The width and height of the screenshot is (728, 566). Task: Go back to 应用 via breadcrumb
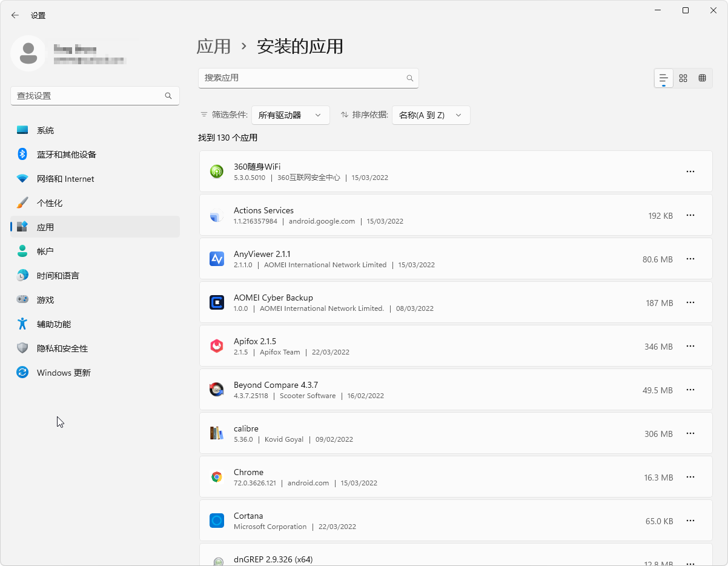[214, 47]
